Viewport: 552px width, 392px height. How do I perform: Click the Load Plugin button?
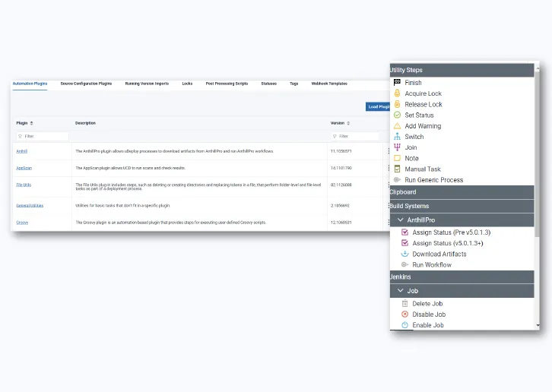[378, 107]
